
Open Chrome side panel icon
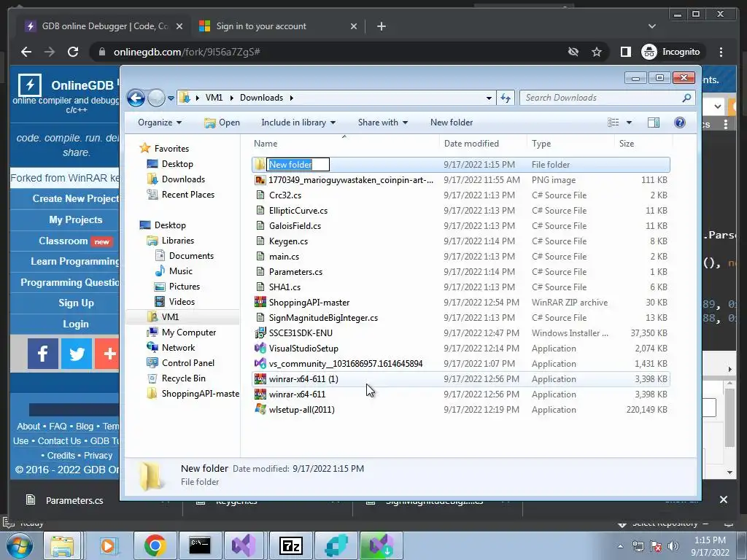coord(625,52)
